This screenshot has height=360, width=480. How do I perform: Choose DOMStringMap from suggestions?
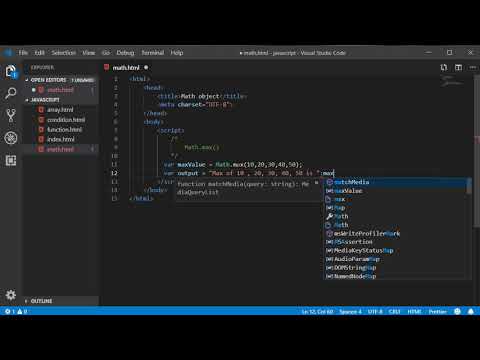[x=396, y=268]
